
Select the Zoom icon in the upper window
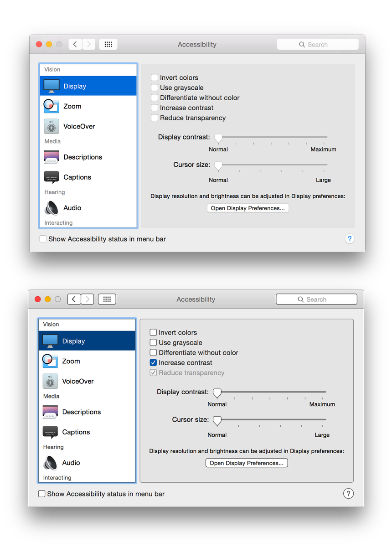pos(51,106)
